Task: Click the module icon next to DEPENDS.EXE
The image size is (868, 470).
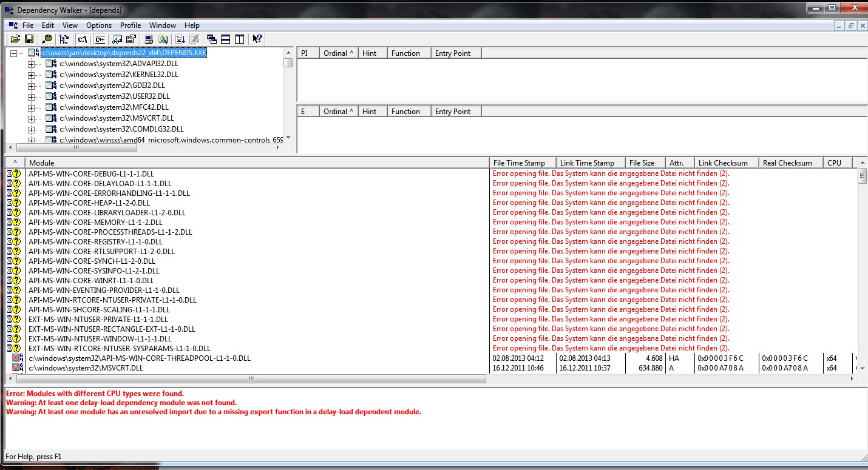Action: 33,53
